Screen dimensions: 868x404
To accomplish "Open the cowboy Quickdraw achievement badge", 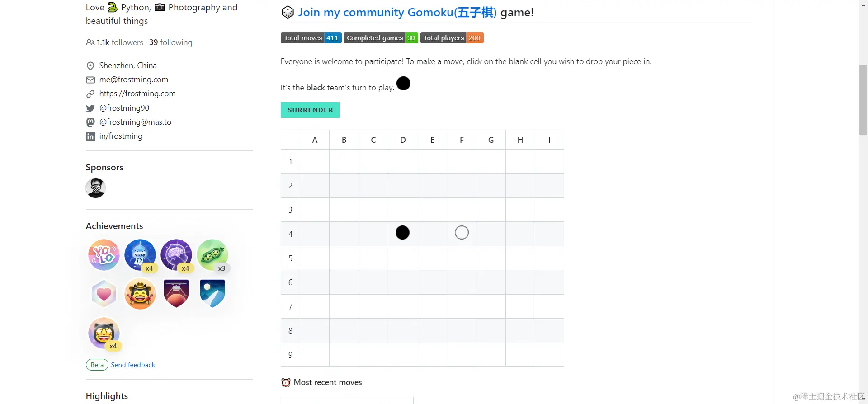I will [x=140, y=294].
